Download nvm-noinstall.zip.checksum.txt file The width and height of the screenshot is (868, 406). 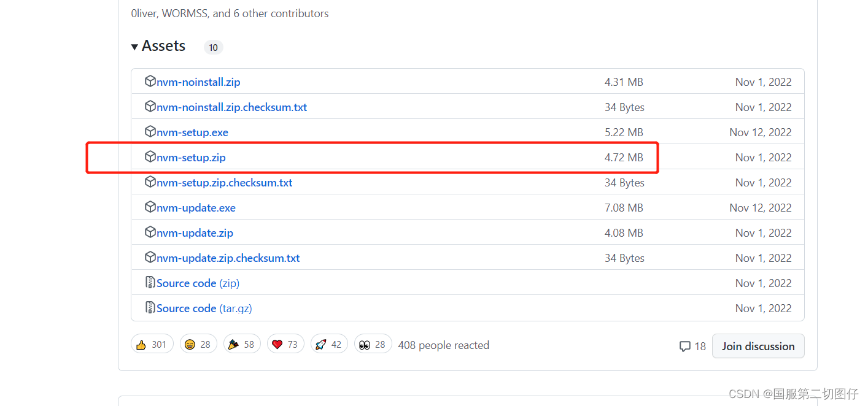[231, 107]
